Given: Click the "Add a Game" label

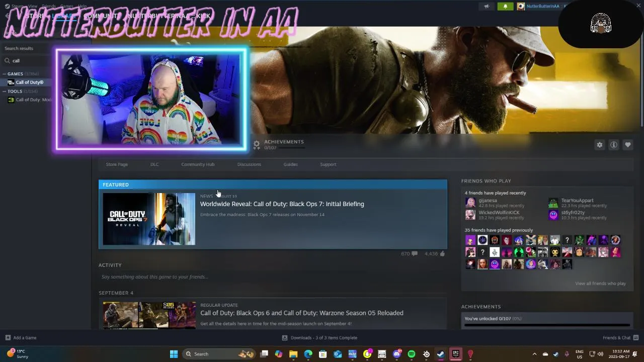Looking at the screenshot, I should [25, 338].
